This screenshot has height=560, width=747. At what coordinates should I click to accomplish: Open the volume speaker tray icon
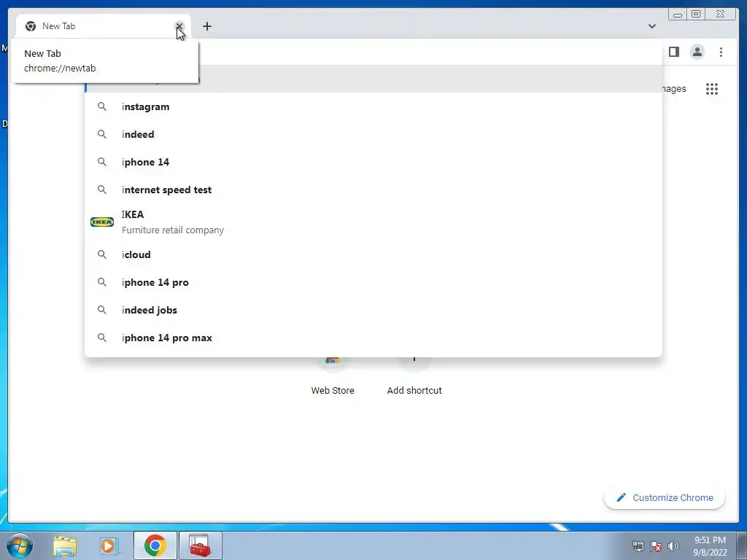(673, 546)
